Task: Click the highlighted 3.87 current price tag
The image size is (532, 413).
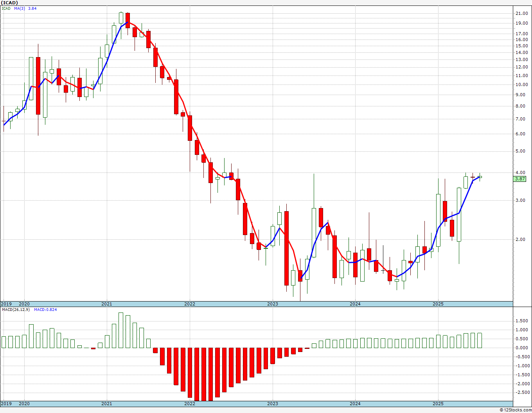Action: click(520, 179)
